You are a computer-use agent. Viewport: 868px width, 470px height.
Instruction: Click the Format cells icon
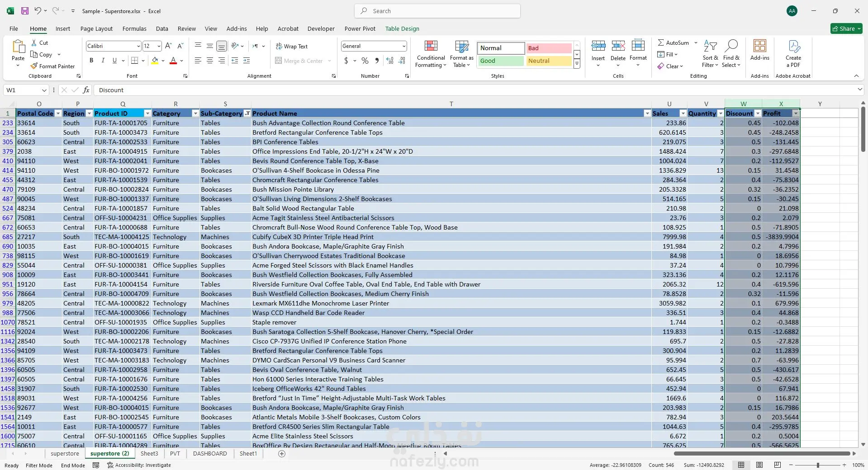tap(638, 46)
